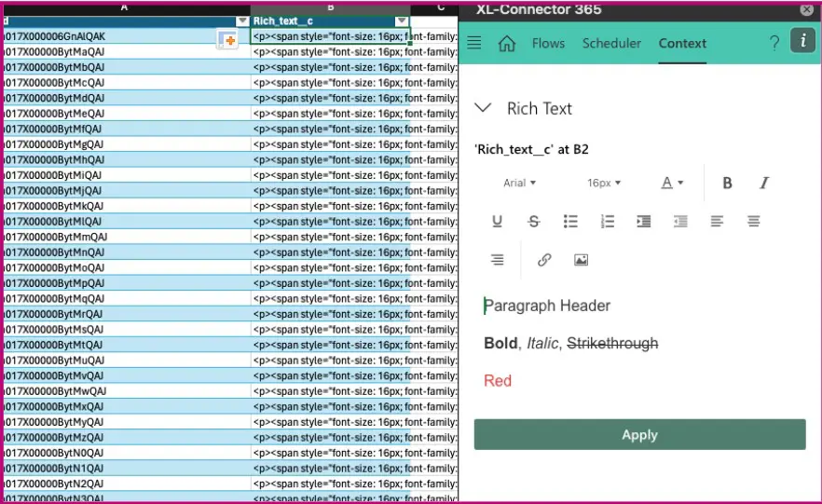Image resolution: width=822 pixels, height=504 pixels.
Task: Insert a hyperlink
Action: [x=544, y=260]
